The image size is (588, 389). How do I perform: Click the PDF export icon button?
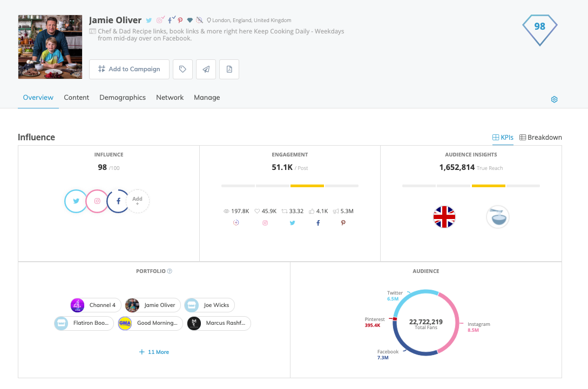(x=229, y=70)
